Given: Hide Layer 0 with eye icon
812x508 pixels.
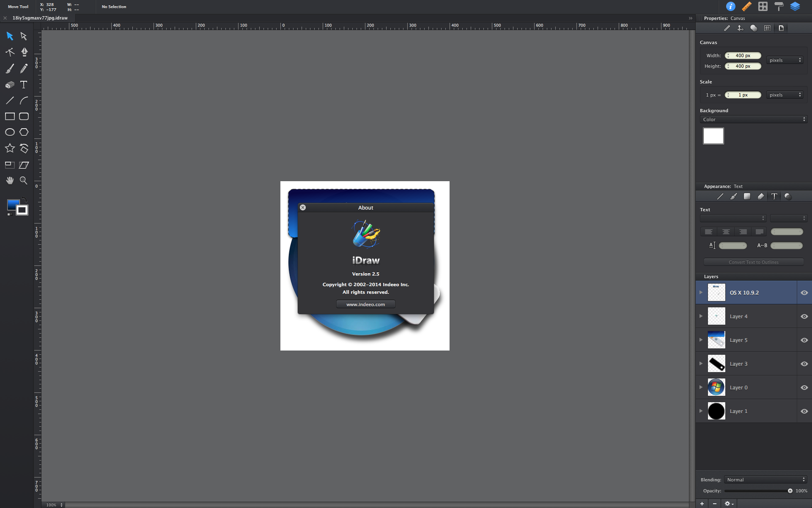Looking at the screenshot, I should (x=804, y=387).
